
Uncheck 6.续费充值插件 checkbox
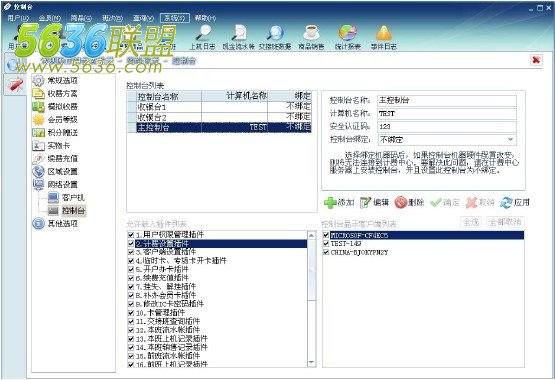tap(131, 278)
